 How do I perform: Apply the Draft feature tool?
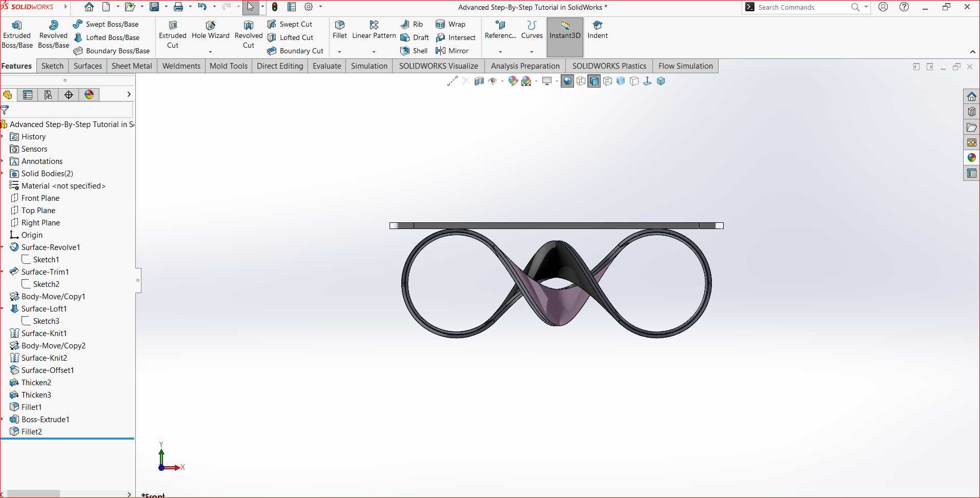pos(415,37)
